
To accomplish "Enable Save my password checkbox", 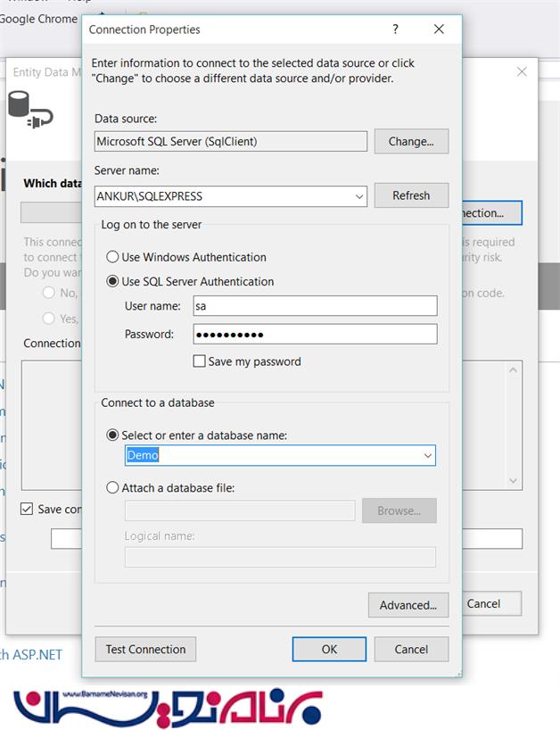I will click(x=200, y=361).
